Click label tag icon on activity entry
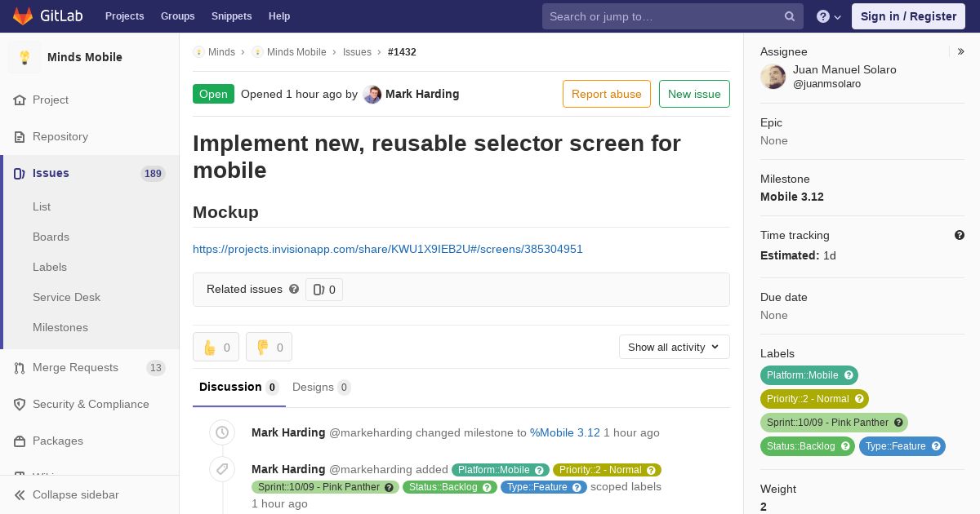Viewport: 980px width, 514px height. 222,469
